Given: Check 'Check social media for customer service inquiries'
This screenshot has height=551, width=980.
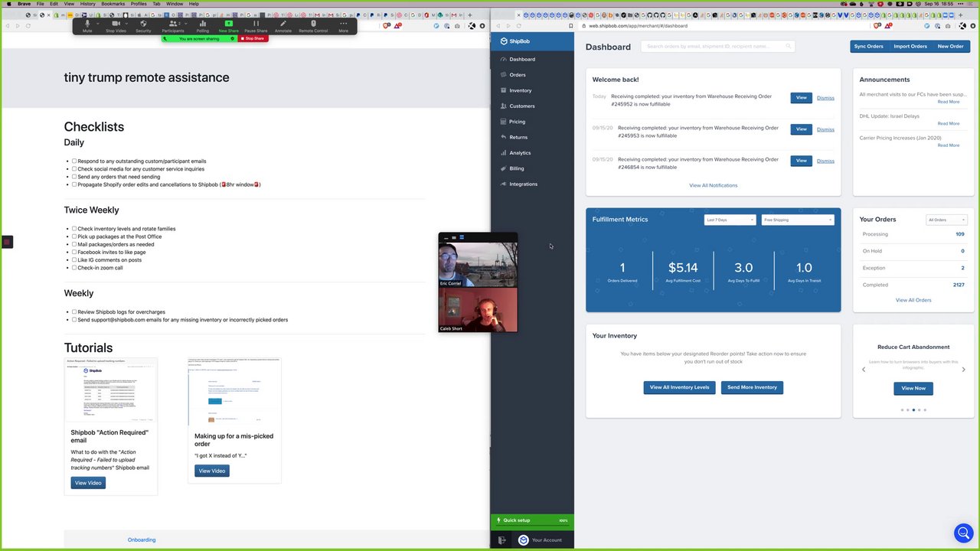Looking at the screenshot, I should pyautogui.click(x=74, y=169).
